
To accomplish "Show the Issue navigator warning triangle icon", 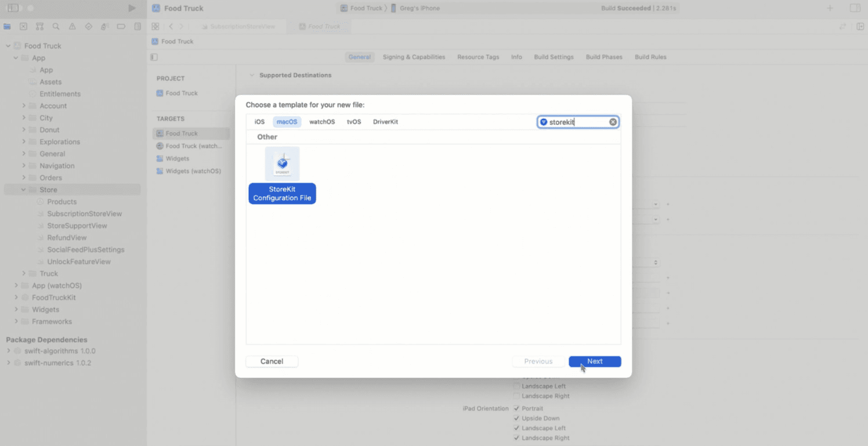I will click(72, 27).
